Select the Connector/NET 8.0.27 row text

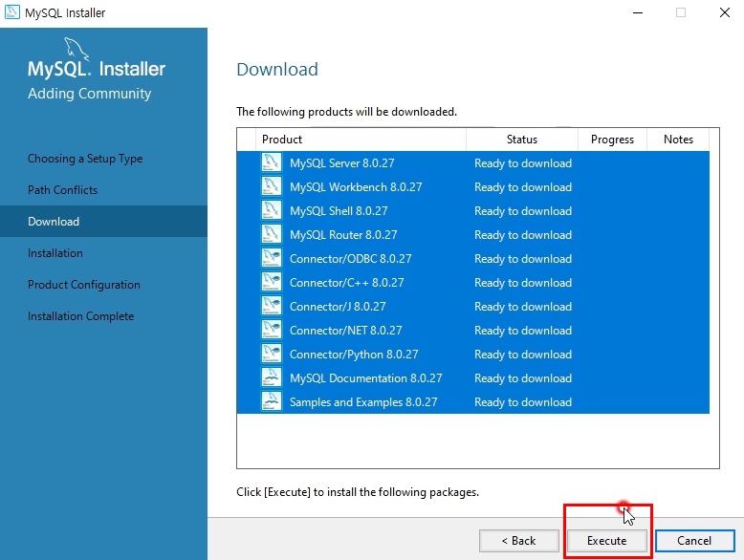click(346, 331)
